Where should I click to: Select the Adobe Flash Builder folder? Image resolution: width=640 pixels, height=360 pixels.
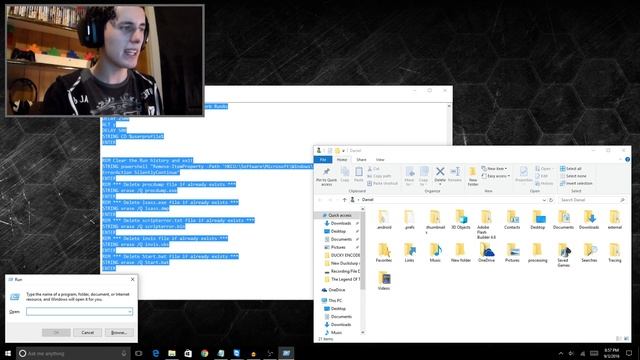(486, 224)
